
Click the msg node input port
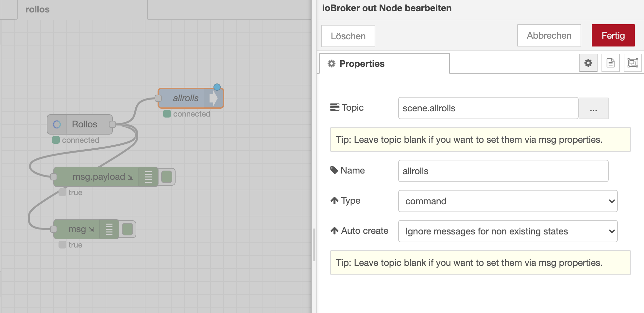54,229
